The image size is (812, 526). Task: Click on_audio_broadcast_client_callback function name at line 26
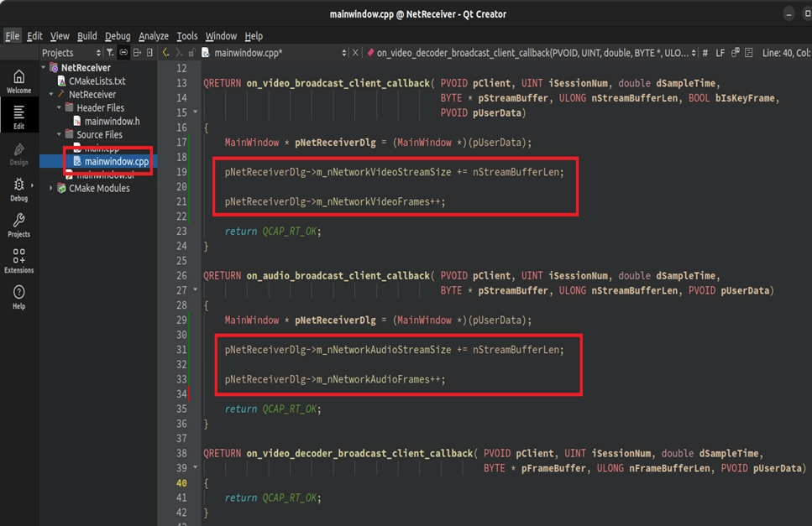[x=338, y=276]
